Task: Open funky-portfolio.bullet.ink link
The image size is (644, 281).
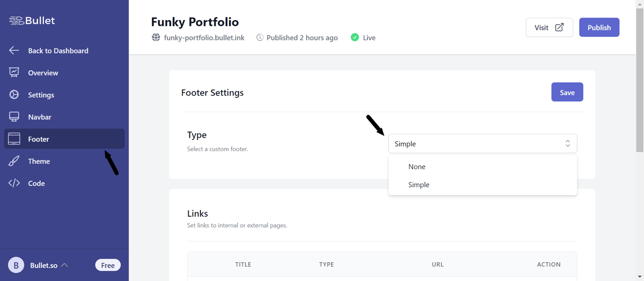Action: 204,38
